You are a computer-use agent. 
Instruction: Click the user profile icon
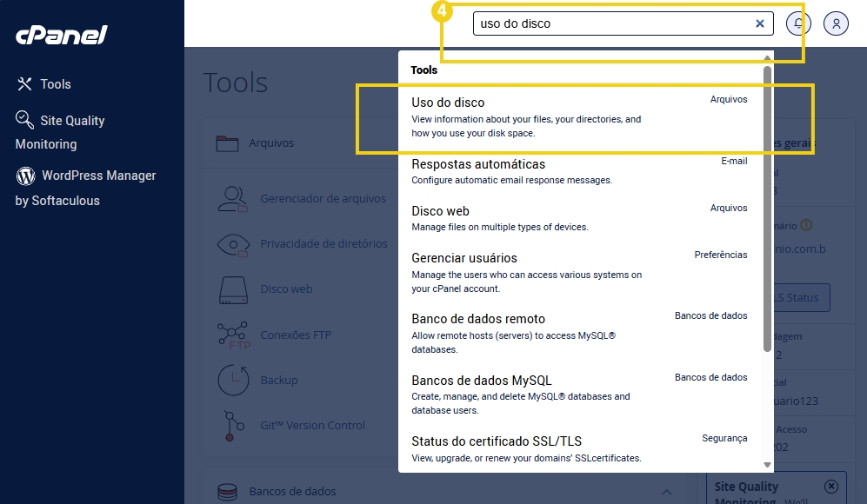pos(835,23)
